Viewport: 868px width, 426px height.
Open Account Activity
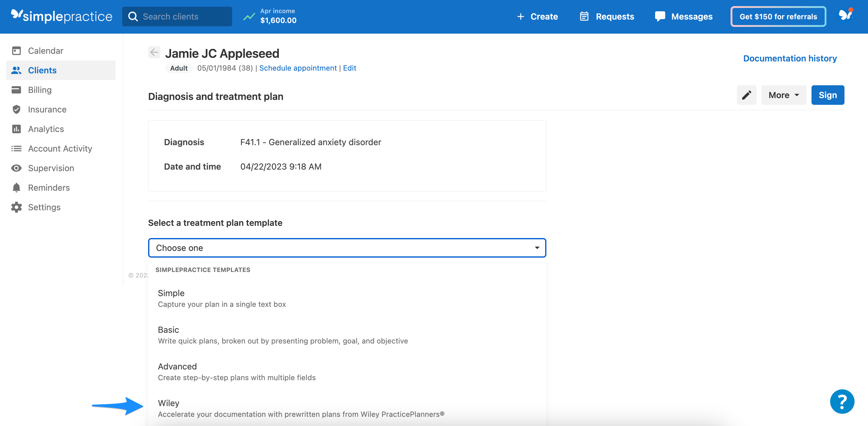click(60, 148)
